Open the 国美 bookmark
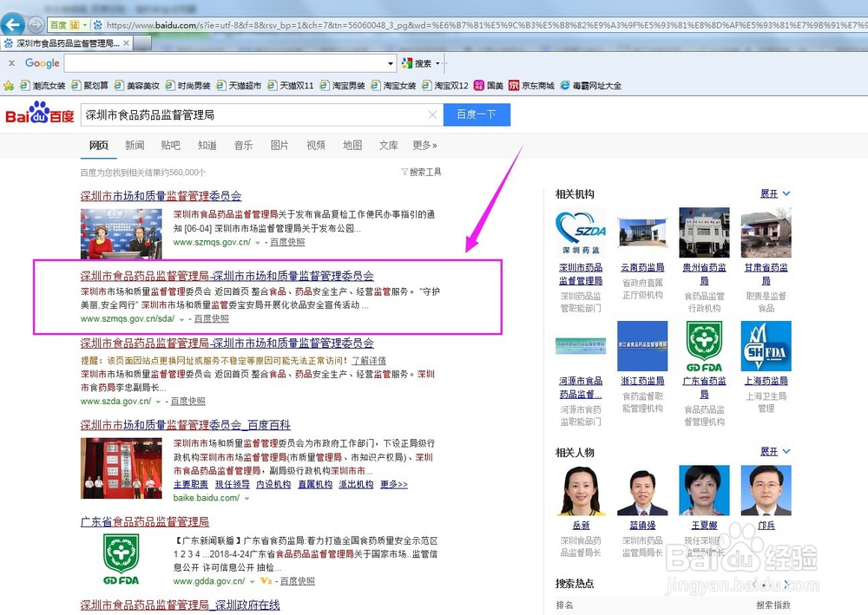Image resolution: width=868 pixels, height=615 pixels. click(489, 86)
